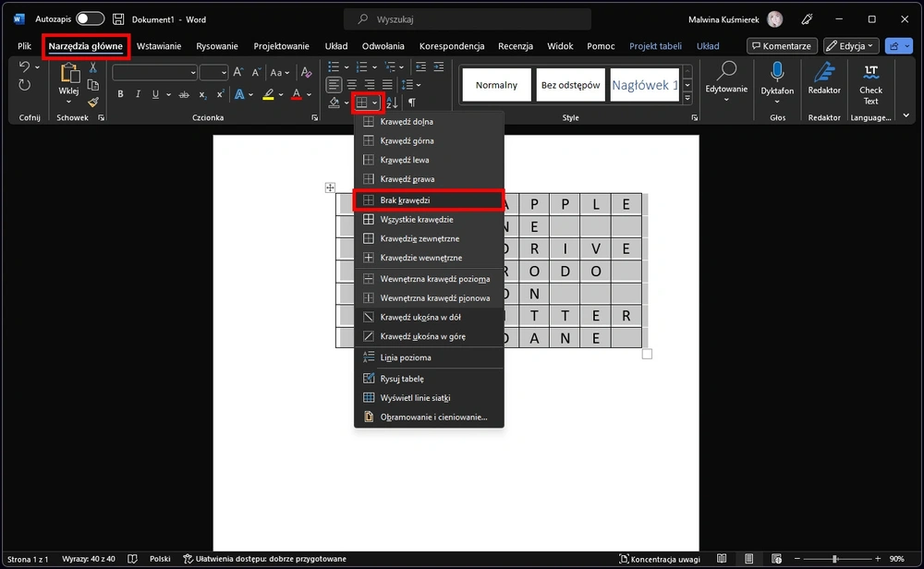Open the font size dropdown
This screenshot has width=924, height=569.
coord(224,73)
